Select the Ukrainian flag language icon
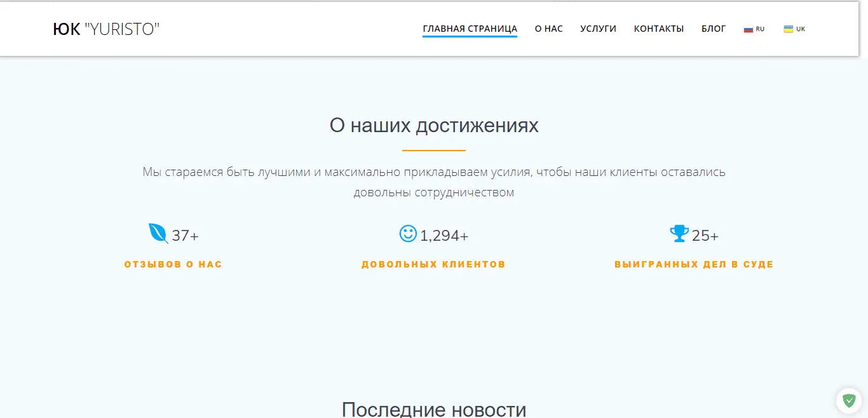 click(789, 29)
